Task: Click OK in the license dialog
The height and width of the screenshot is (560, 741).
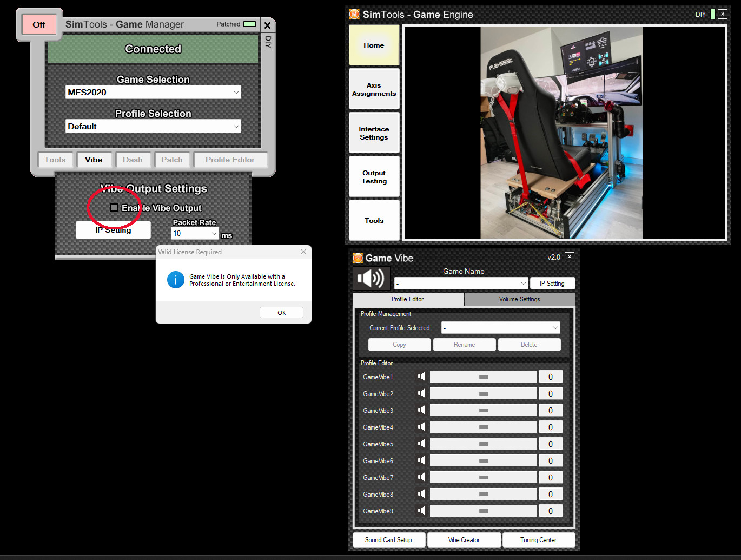Action: click(x=281, y=313)
